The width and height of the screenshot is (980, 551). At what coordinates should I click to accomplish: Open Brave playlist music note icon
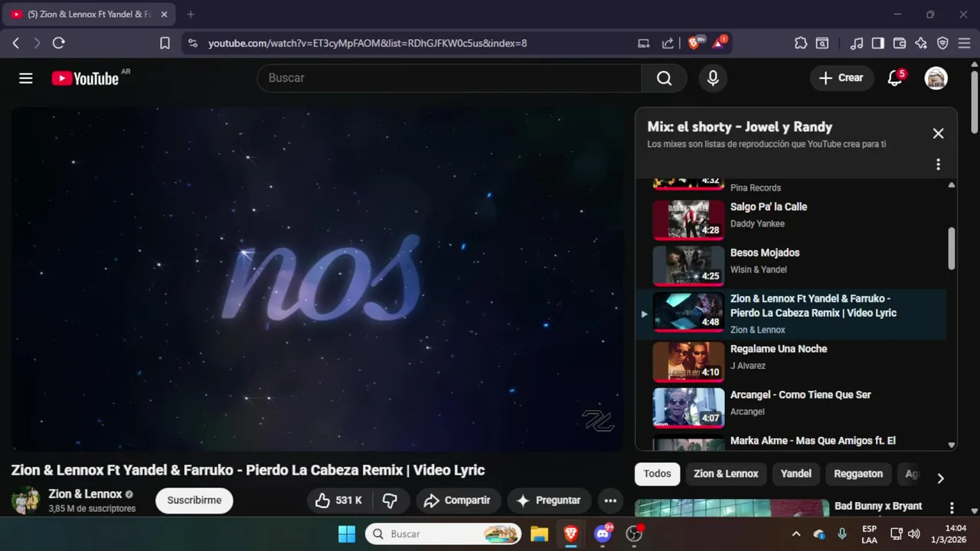(857, 43)
